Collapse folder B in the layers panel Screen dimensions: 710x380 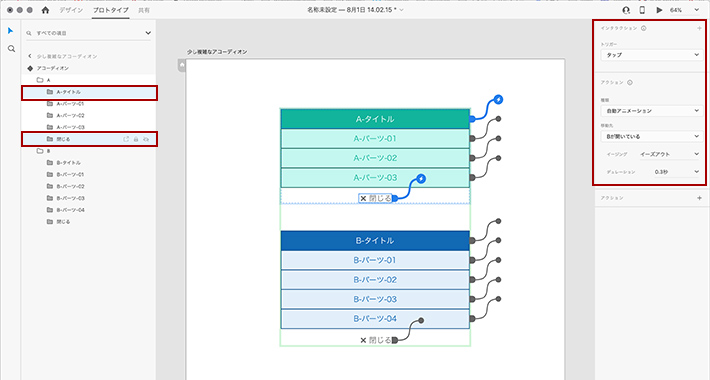40,151
